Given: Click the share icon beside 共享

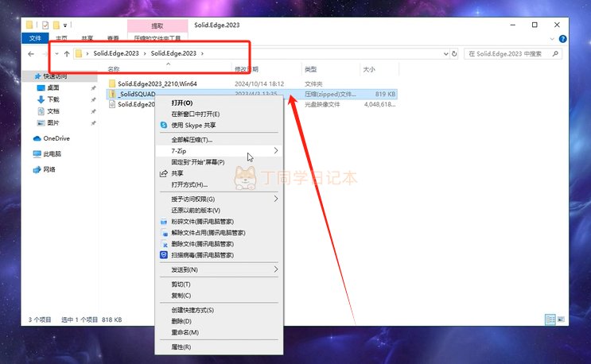Looking at the screenshot, I should 164,173.
